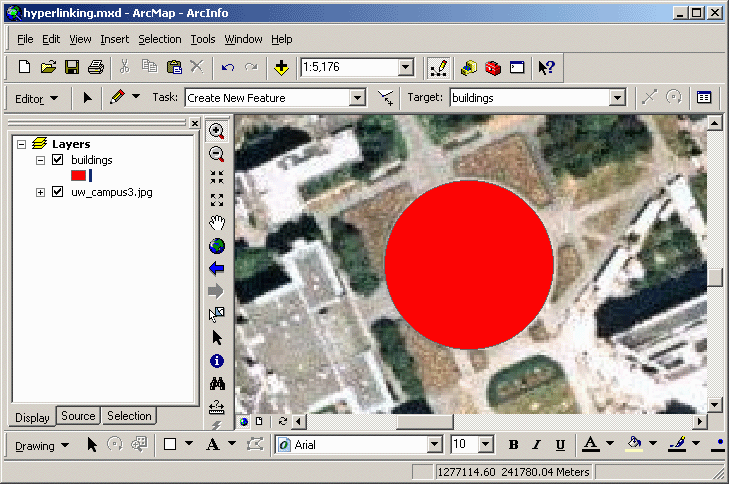
Task: Click the red buildings symbol swatch
Action: [x=78, y=175]
